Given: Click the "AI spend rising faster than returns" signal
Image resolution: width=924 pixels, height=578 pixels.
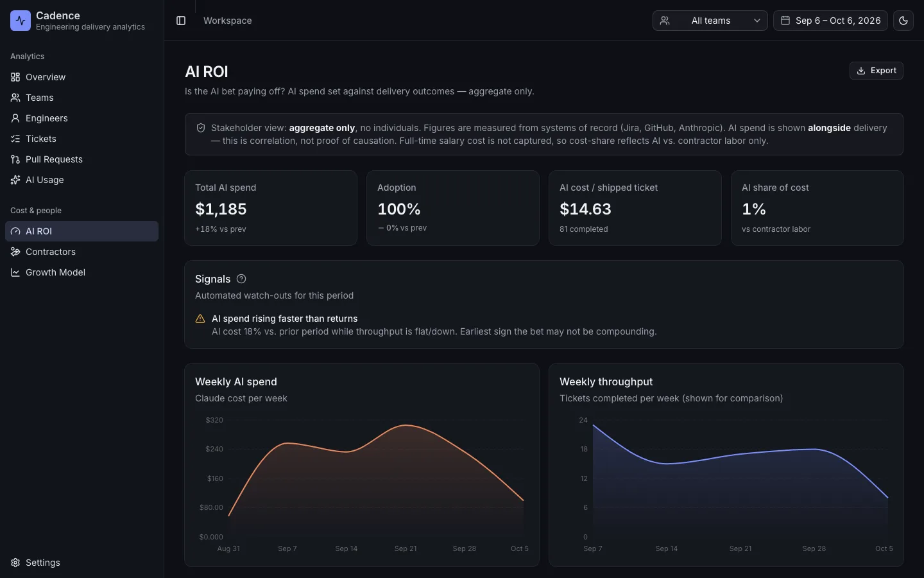Looking at the screenshot, I should 285,319.
